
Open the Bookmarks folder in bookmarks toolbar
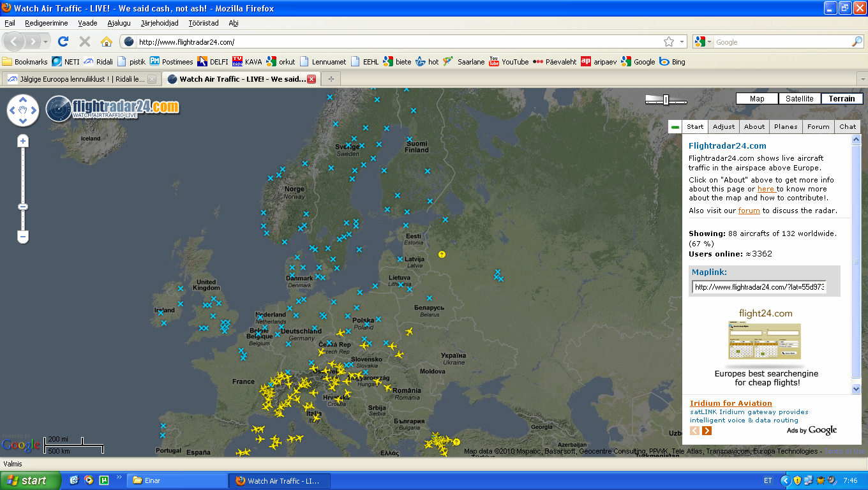point(25,62)
